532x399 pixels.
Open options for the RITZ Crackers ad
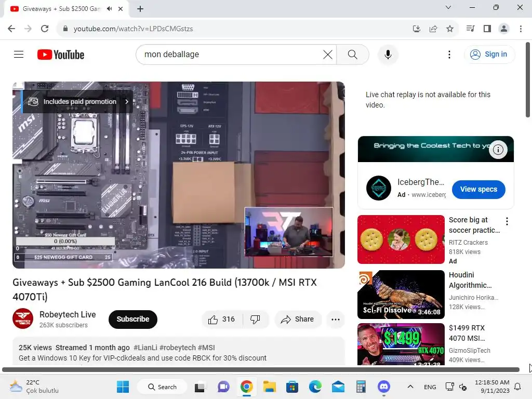coord(507,221)
